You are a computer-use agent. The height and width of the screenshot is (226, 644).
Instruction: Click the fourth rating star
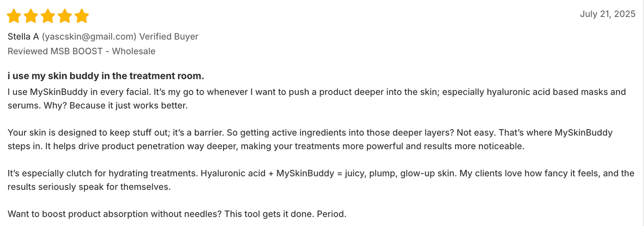65,16
